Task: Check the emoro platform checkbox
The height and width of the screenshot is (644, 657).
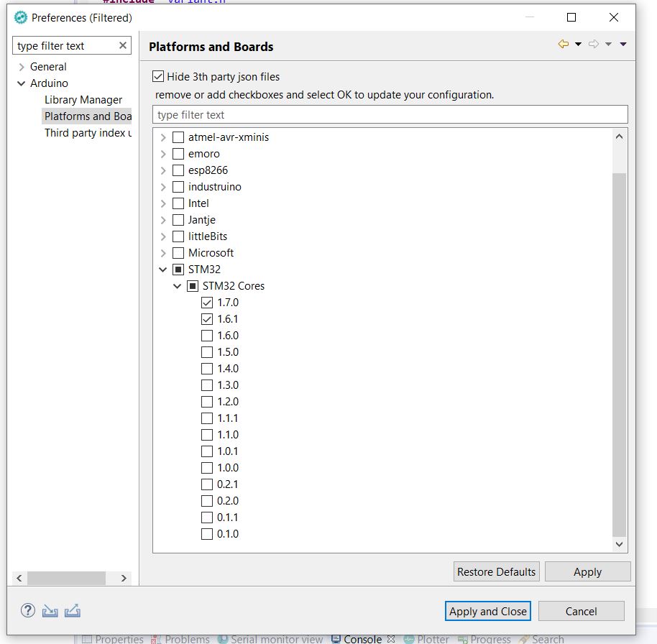Action: pyautogui.click(x=178, y=154)
